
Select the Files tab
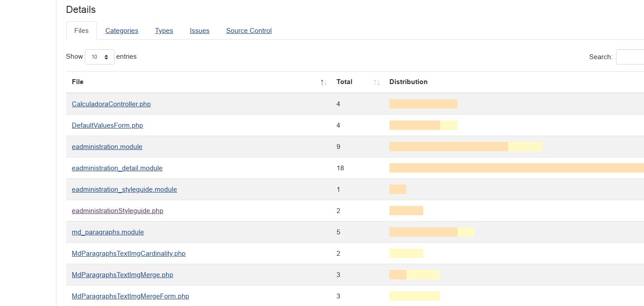click(81, 31)
